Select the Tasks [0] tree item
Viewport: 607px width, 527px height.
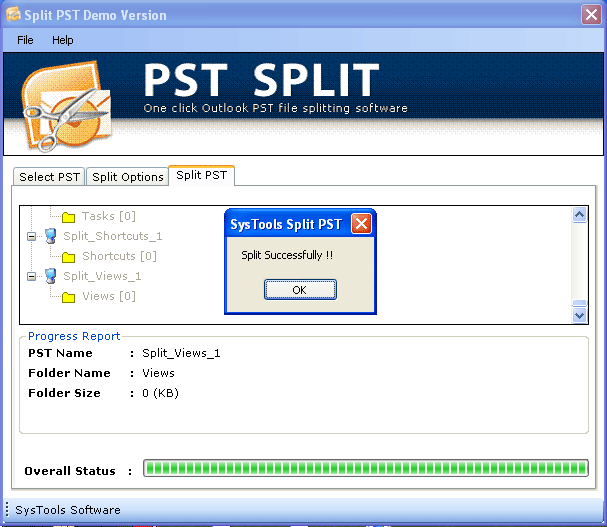(x=109, y=216)
